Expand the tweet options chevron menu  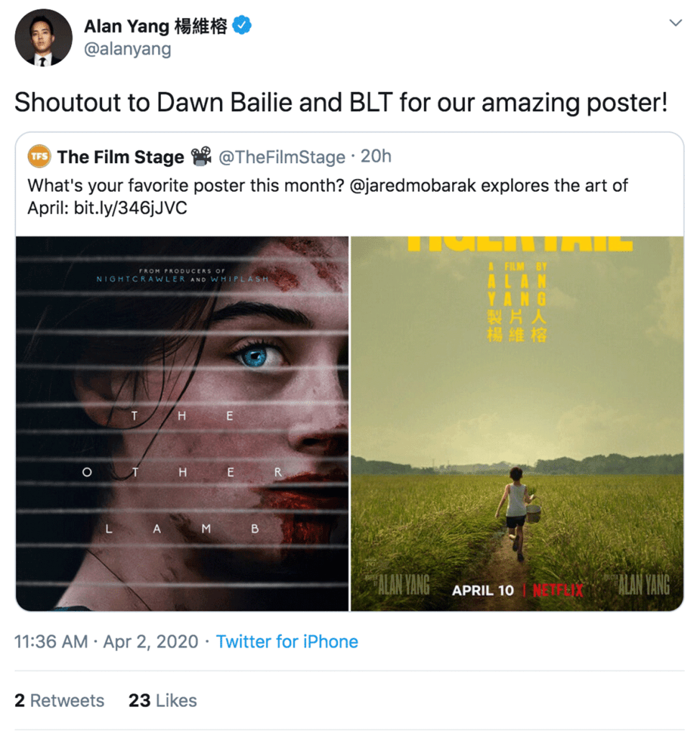(675, 23)
